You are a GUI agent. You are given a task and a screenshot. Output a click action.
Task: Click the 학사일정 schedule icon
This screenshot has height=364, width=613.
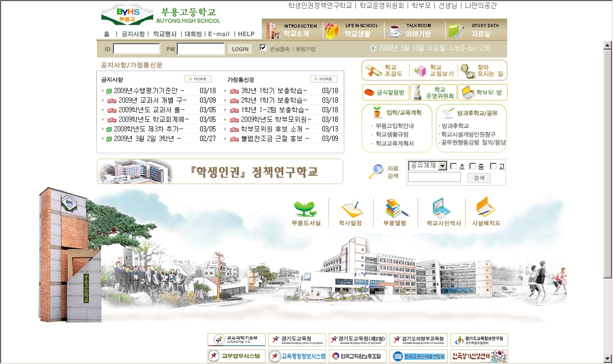[350, 208]
